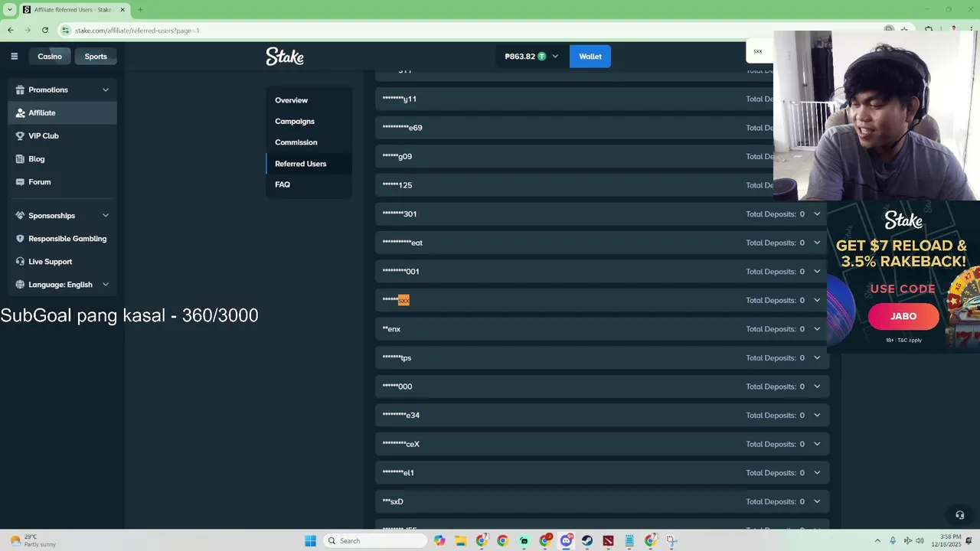Screen dimensions: 980x551
Task: Switch to the Commission tab
Action: (x=296, y=142)
